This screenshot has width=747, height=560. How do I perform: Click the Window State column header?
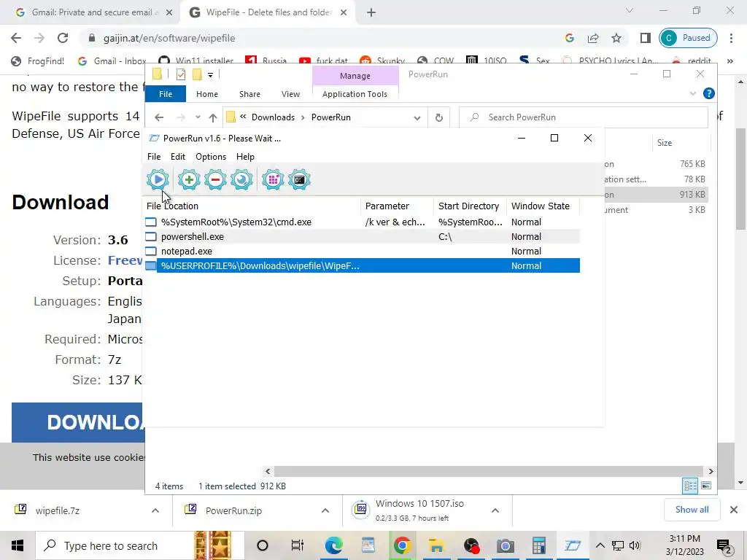pyautogui.click(x=543, y=206)
